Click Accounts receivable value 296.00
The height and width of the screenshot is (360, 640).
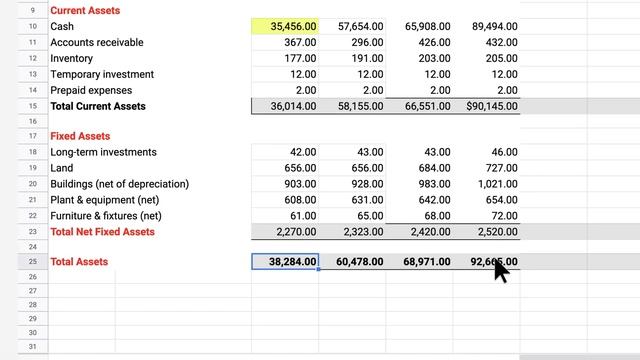tap(367, 42)
